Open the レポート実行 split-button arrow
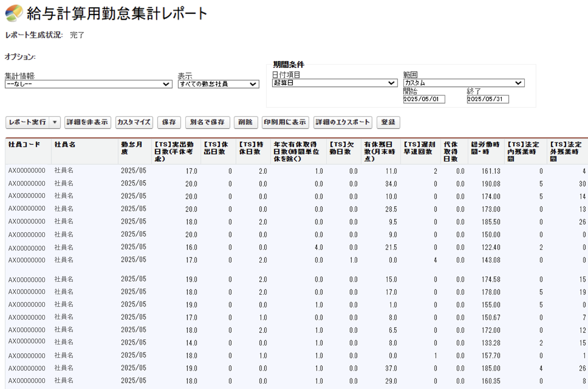Viewport: 588px width, 389px height. coord(55,122)
